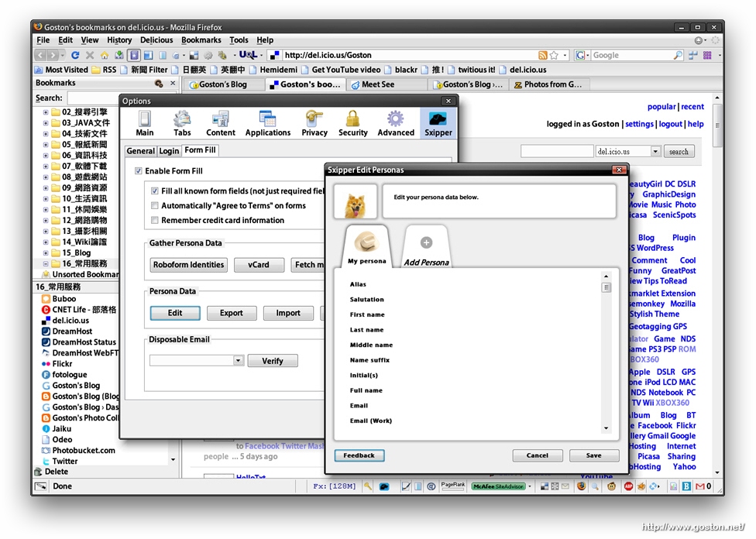The image size is (756, 539).
Task: Click the logout link on del.icio.us
Action: pyautogui.click(x=670, y=124)
